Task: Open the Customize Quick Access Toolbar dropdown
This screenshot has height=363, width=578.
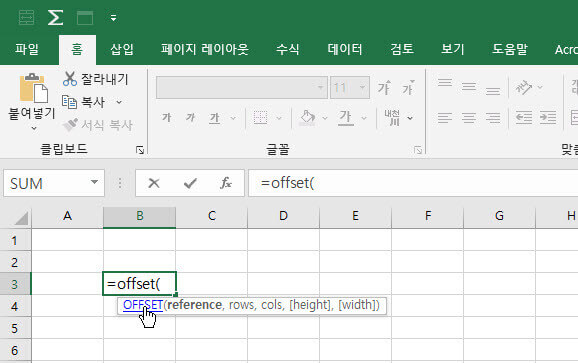Action: [x=114, y=18]
